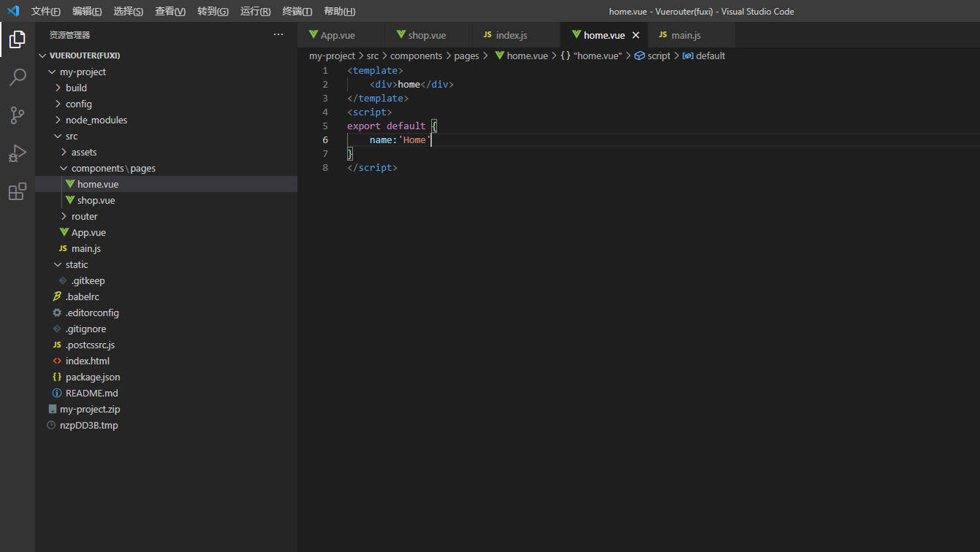This screenshot has height=552, width=980.
Task: Open shop.vue in the explorer tree
Action: (167, 200)
